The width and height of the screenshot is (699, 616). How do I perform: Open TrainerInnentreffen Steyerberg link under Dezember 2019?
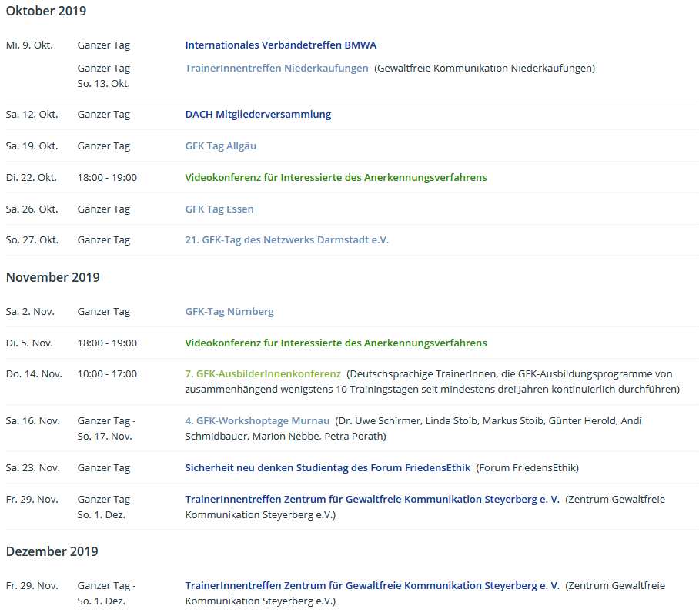coord(373,585)
